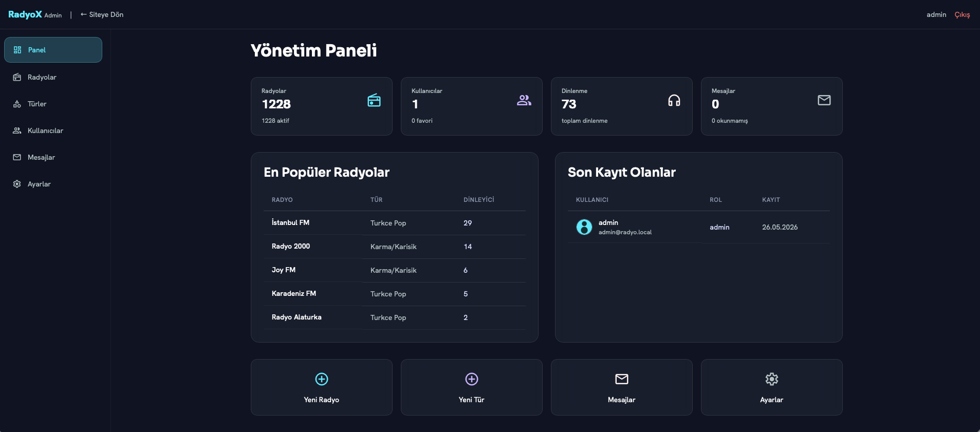Select the İstanbul FM table row
Image resolution: width=980 pixels, height=432 pixels.
[x=395, y=223]
